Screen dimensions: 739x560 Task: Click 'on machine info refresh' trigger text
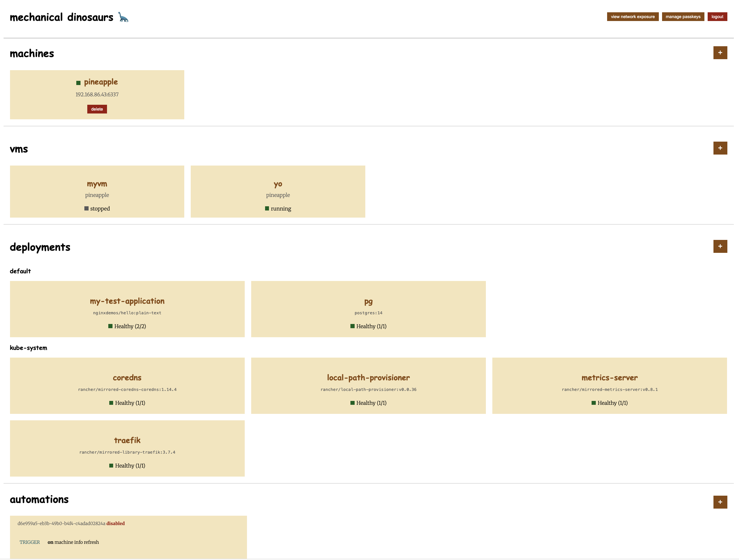click(x=73, y=542)
